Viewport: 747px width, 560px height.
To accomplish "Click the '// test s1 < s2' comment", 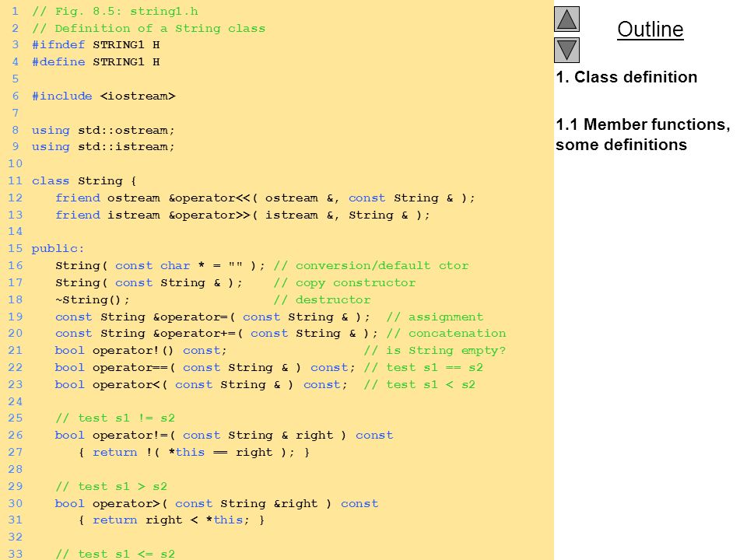I will click(419, 385).
